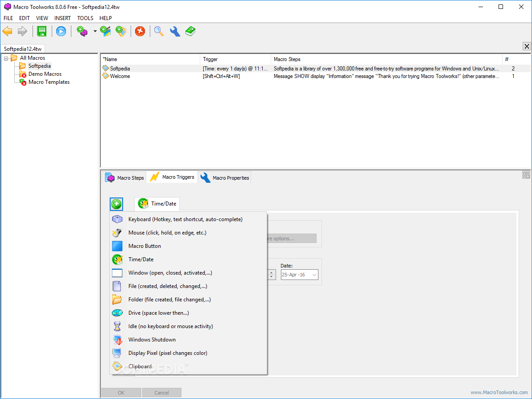Screen dimensions: 532x399
Task: Open settings with the blue wrench icon
Action: (x=175, y=31)
